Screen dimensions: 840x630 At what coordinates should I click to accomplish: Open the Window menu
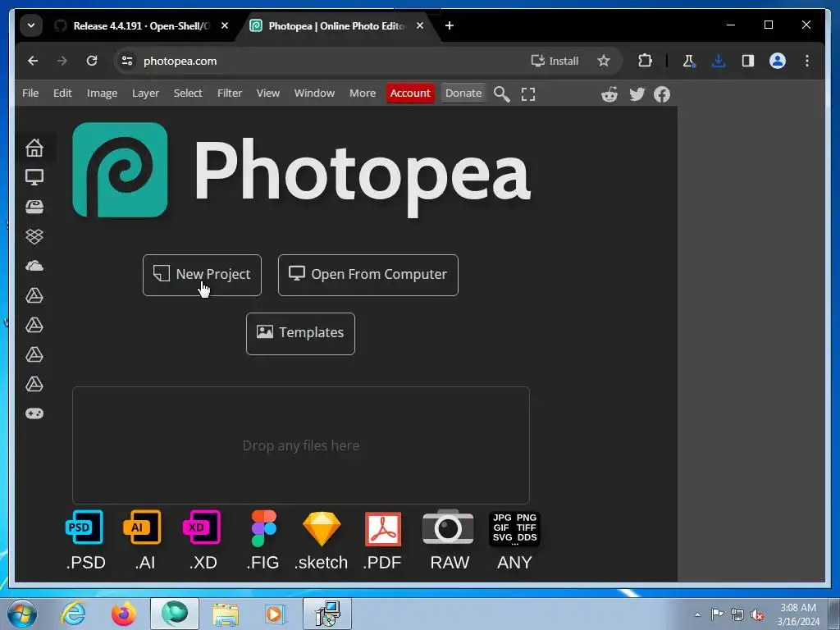click(314, 94)
